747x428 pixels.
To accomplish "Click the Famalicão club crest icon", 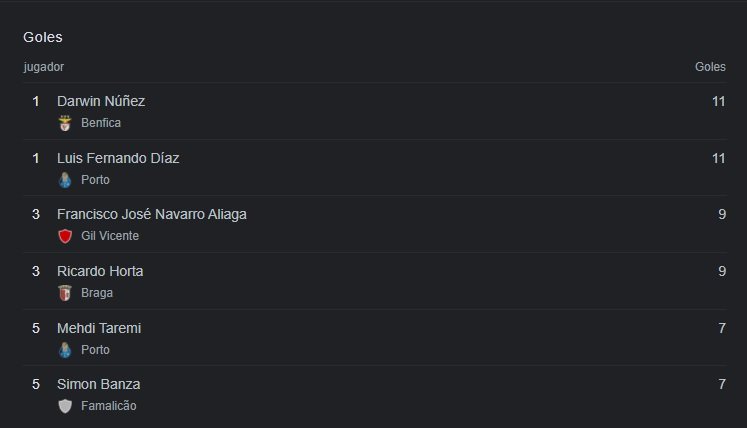I will click(x=65, y=406).
